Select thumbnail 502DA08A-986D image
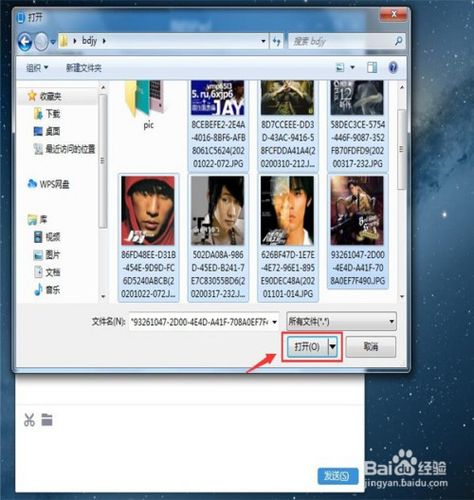The image size is (474, 500). click(x=218, y=238)
